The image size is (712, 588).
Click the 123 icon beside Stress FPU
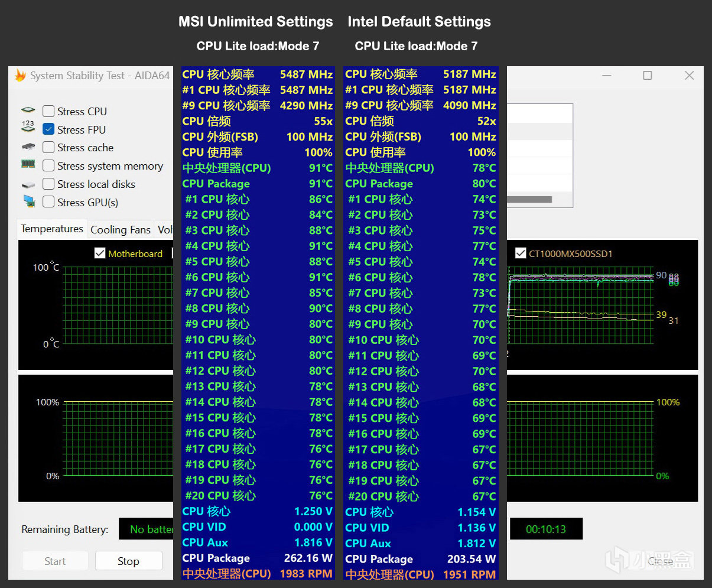(x=28, y=128)
